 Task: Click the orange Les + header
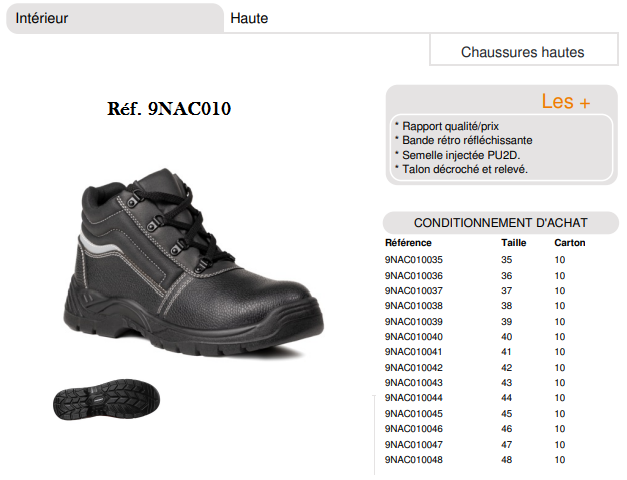(564, 102)
